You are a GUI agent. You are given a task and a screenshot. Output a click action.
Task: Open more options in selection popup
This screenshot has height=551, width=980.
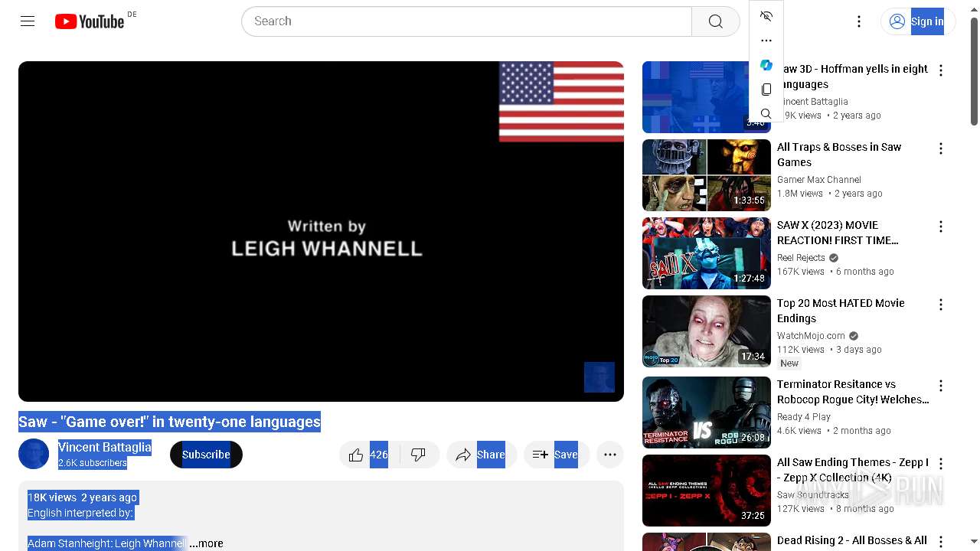click(766, 41)
